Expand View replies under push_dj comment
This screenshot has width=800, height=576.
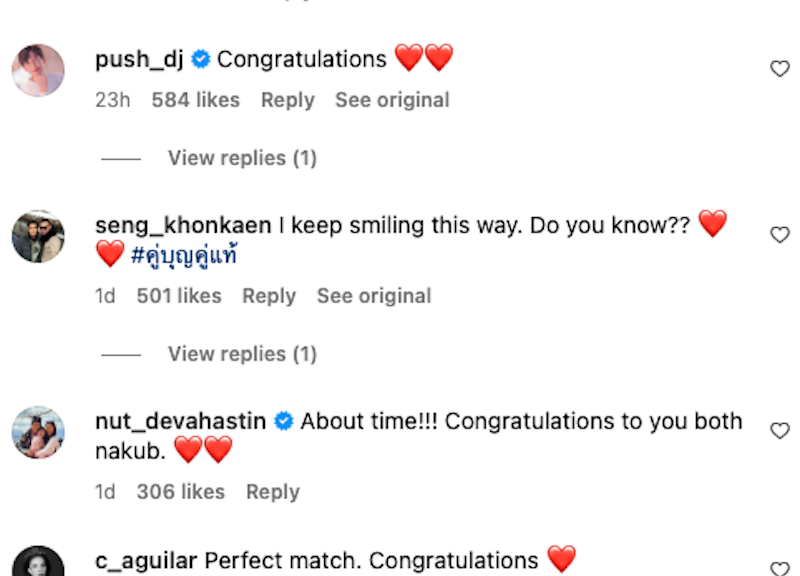(x=242, y=158)
